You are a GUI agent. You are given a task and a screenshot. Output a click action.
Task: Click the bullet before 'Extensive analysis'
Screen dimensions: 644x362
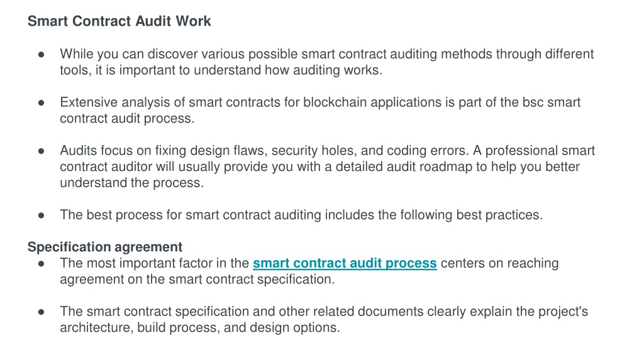[41, 102]
